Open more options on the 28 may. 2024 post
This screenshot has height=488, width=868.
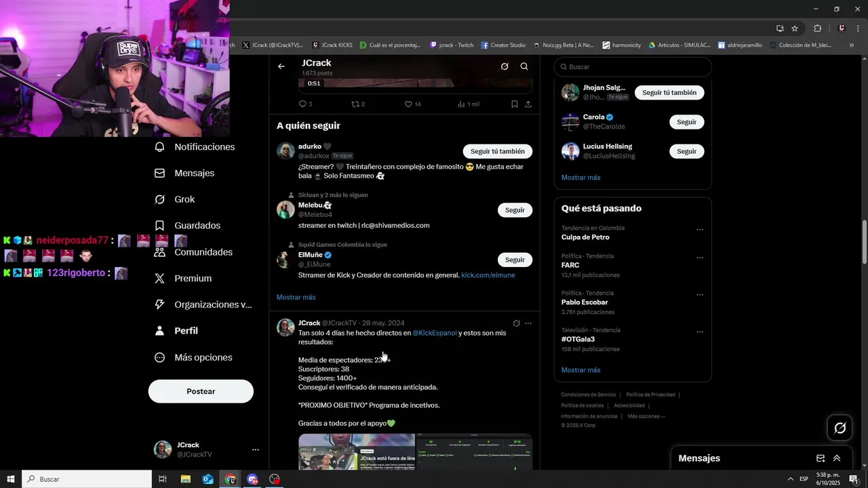pyautogui.click(x=528, y=323)
